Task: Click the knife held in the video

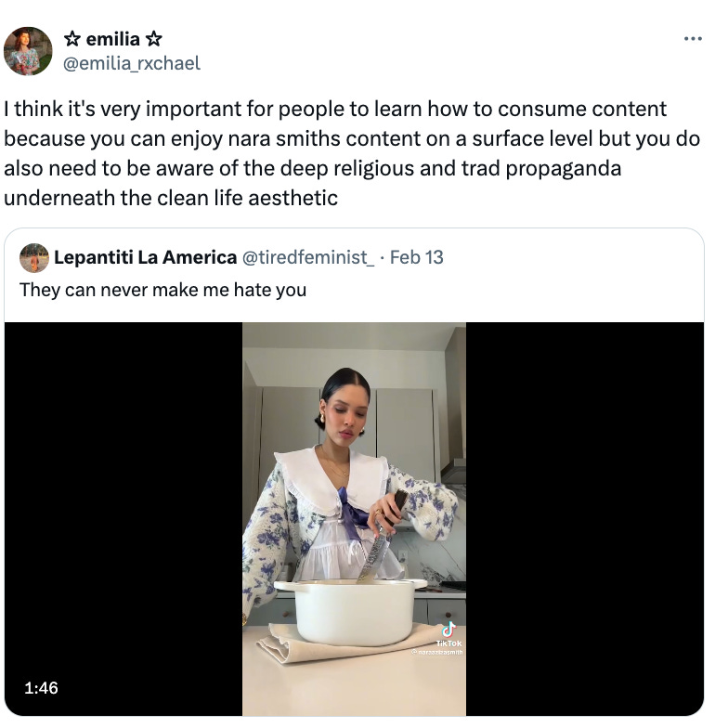Action: [381, 539]
